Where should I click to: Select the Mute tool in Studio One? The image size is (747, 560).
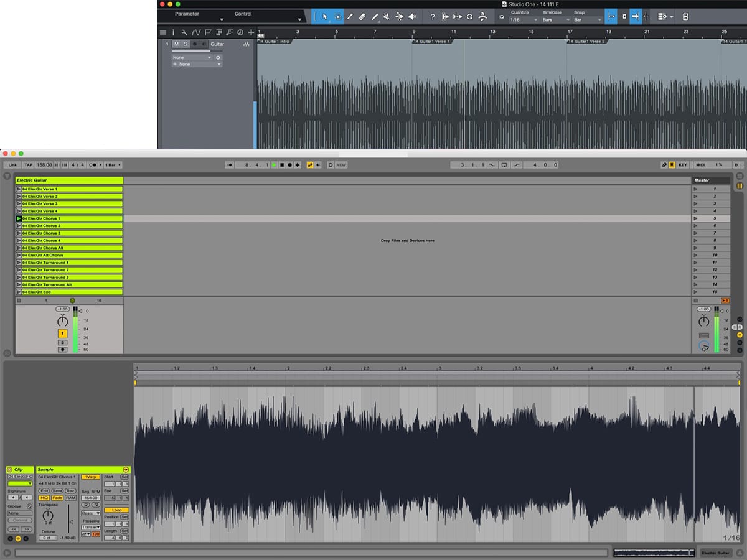[x=387, y=17]
